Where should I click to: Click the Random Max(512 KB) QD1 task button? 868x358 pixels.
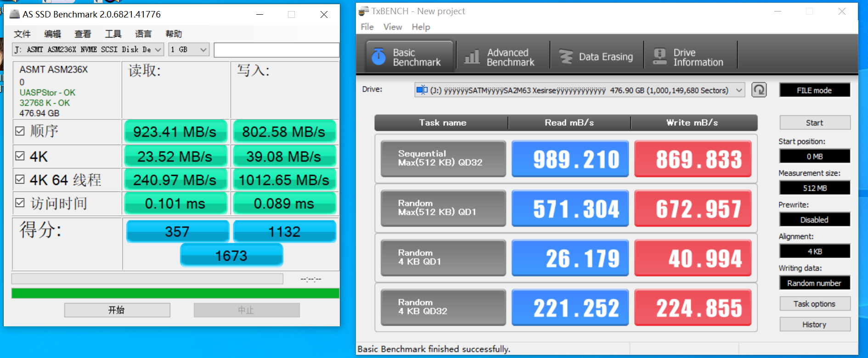[x=443, y=208]
